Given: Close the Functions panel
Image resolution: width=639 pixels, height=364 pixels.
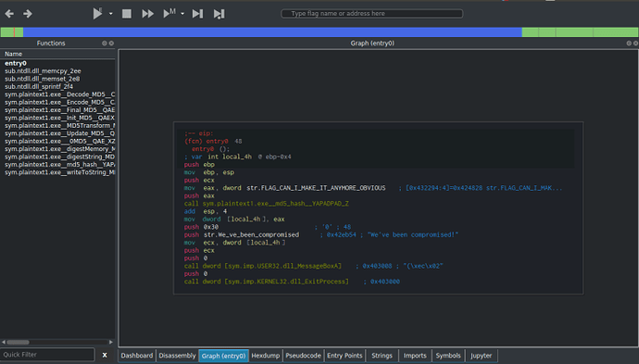Looking at the screenshot, I should coord(111,44).
